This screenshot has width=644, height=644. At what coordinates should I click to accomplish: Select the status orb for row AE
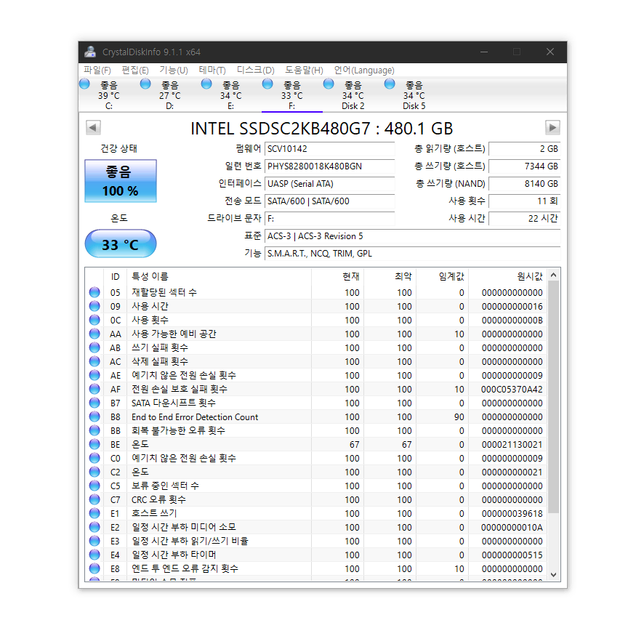[x=94, y=375]
